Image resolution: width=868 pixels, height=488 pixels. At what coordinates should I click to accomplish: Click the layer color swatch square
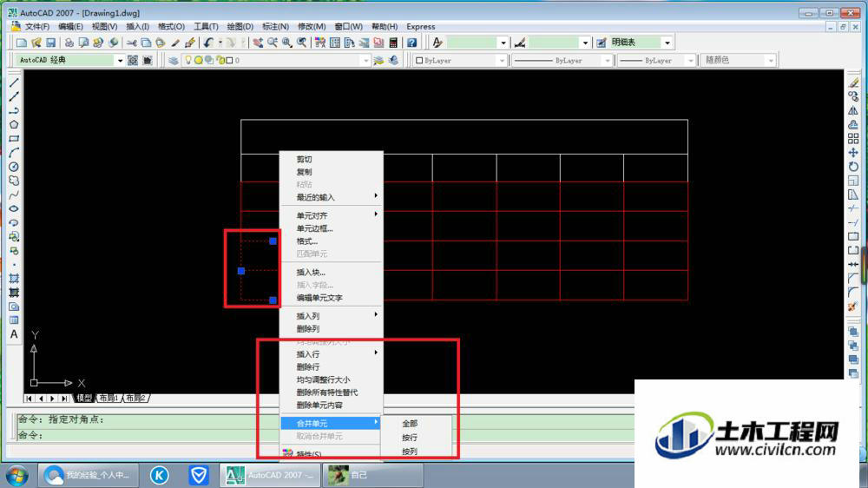click(x=229, y=61)
